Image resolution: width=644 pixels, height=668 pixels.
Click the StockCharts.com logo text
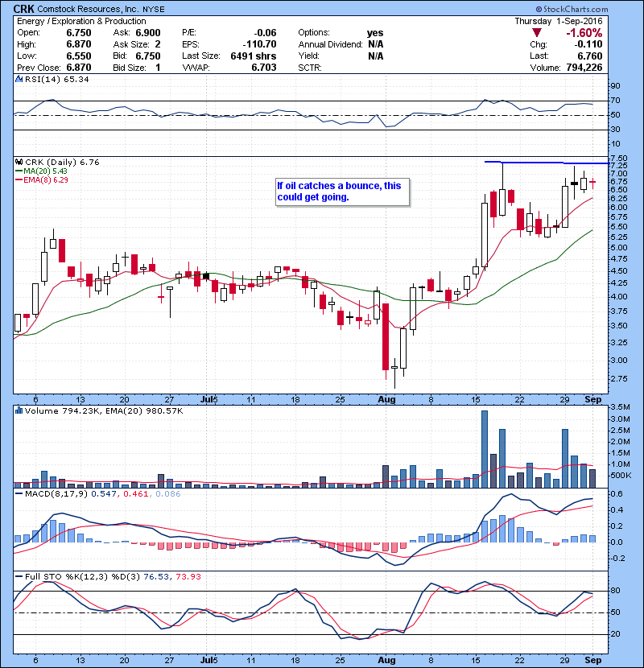point(572,9)
